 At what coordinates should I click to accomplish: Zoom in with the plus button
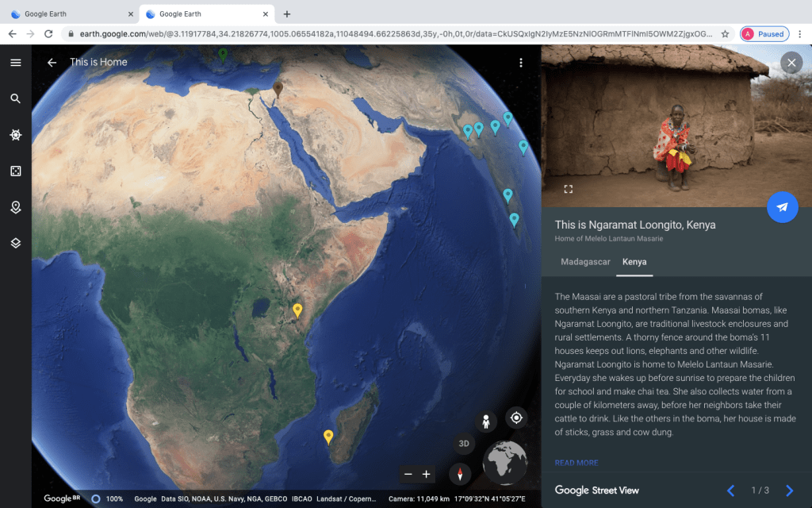427,475
